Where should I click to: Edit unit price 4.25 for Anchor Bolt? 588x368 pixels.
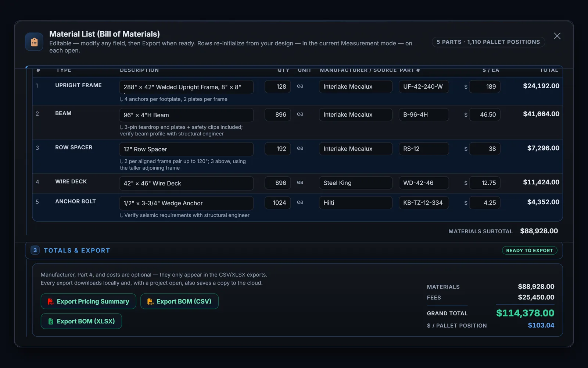tap(485, 203)
